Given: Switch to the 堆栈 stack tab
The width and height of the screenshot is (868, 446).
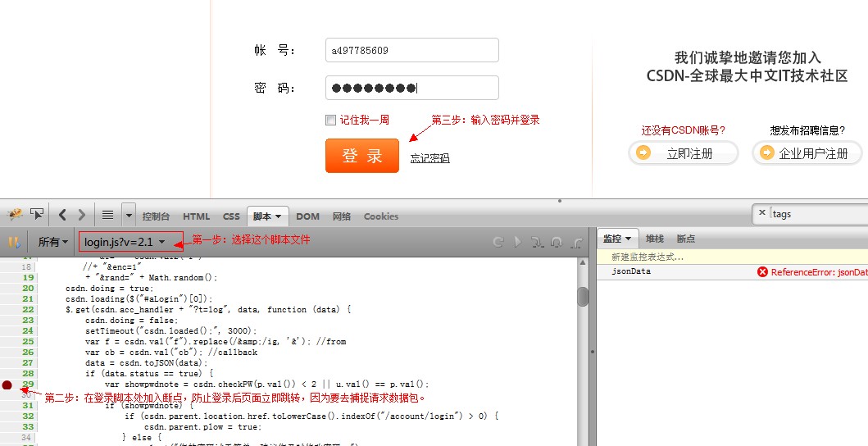Looking at the screenshot, I should (654, 239).
